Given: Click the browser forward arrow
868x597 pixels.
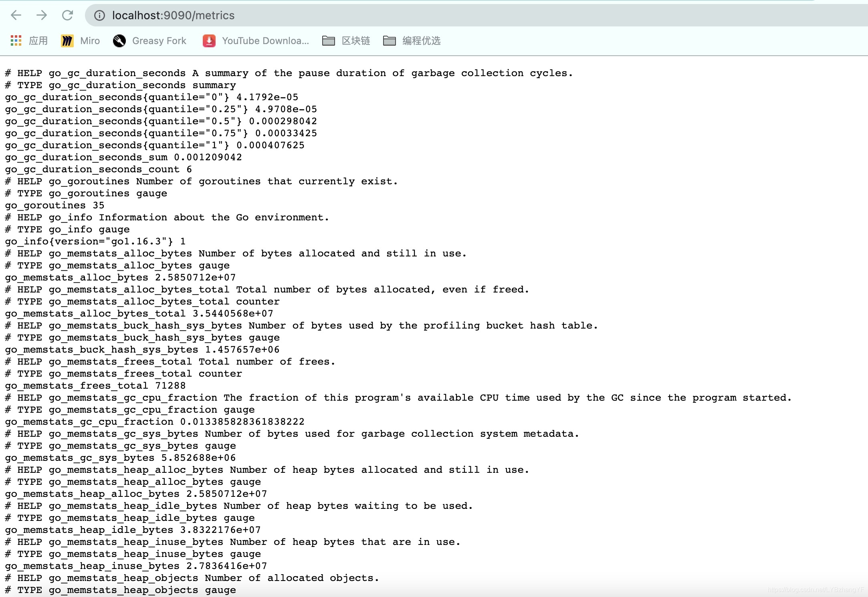Looking at the screenshot, I should 42,15.
